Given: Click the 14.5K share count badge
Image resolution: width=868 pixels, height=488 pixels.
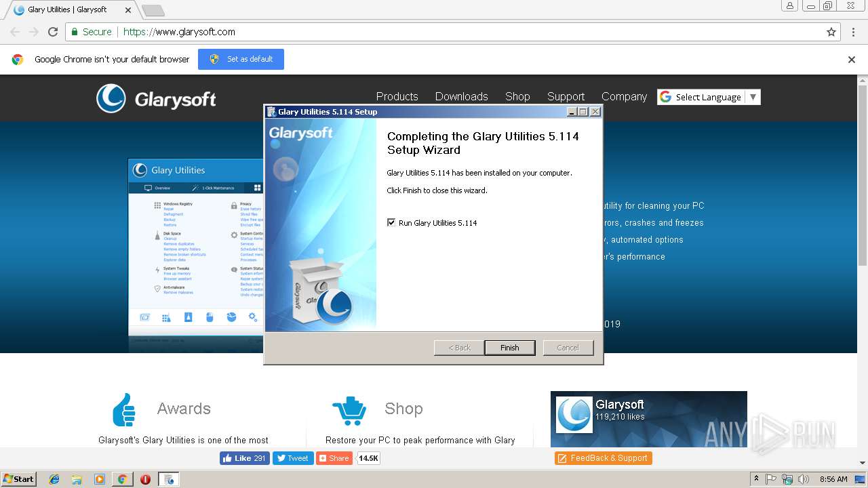Looking at the screenshot, I should click(368, 458).
